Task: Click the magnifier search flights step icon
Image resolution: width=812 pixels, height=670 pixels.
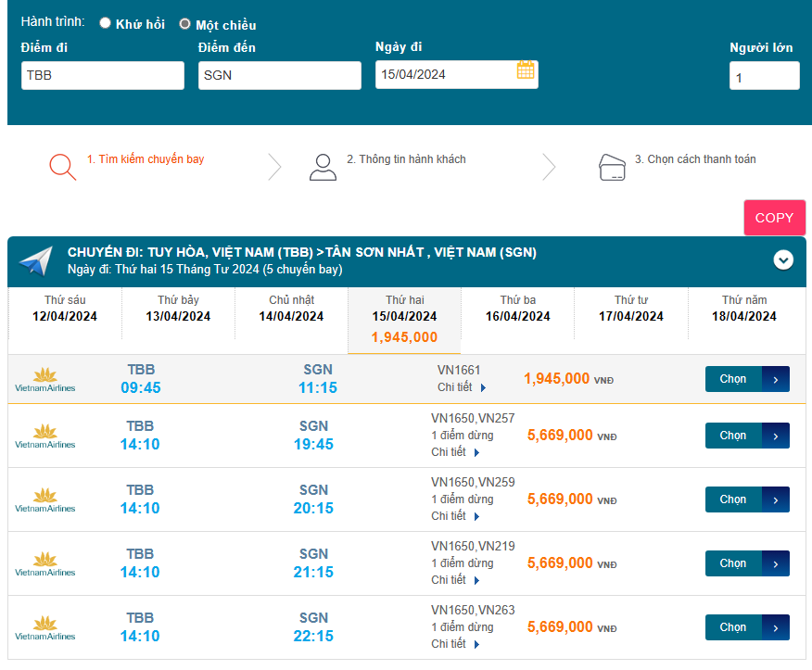Action: tap(62, 167)
